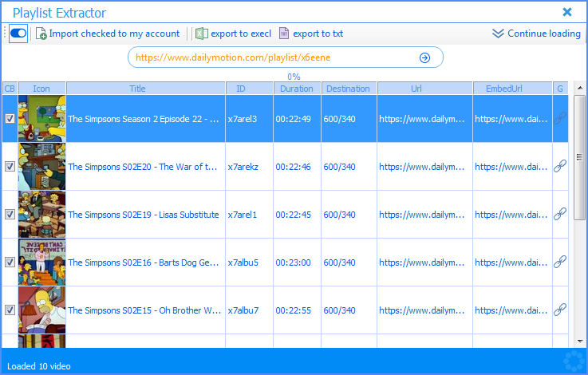Screen dimensions: 588x375
Task: Click the G column header
Action: [560, 89]
